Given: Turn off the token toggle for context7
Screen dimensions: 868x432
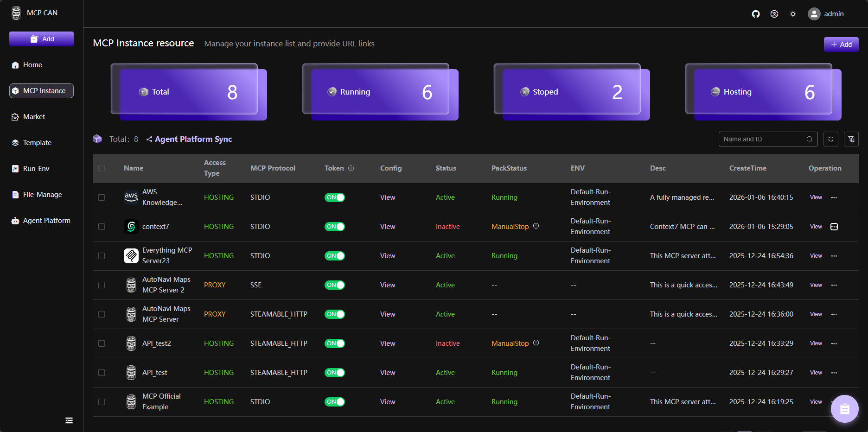Looking at the screenshot, I should point(334,227).
